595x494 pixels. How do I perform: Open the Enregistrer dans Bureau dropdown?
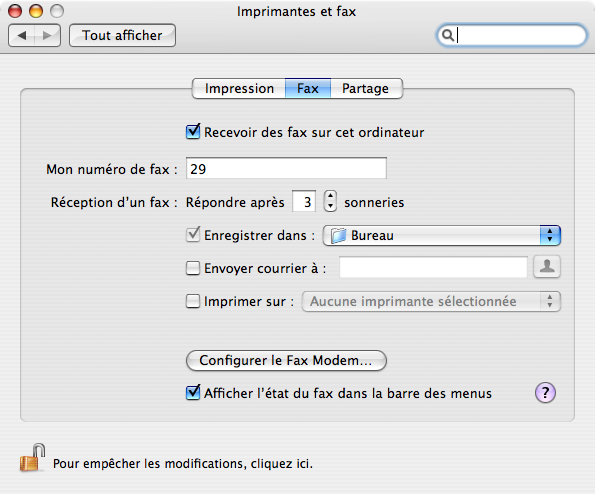(441, 236)
